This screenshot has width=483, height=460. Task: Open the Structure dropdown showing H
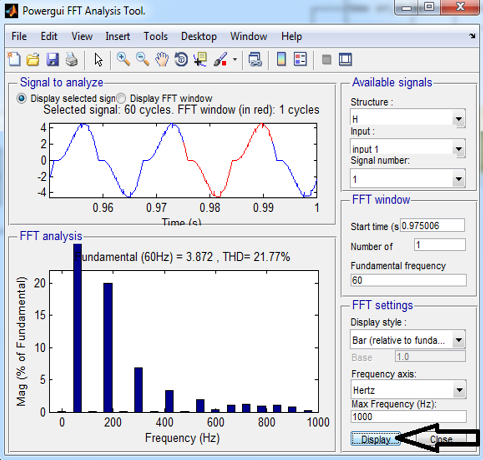408,119
